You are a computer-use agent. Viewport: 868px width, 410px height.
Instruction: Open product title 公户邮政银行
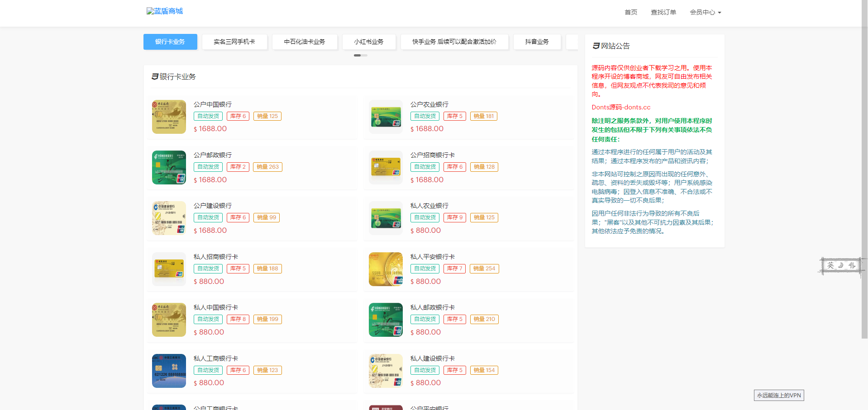(x=213, y=155)
